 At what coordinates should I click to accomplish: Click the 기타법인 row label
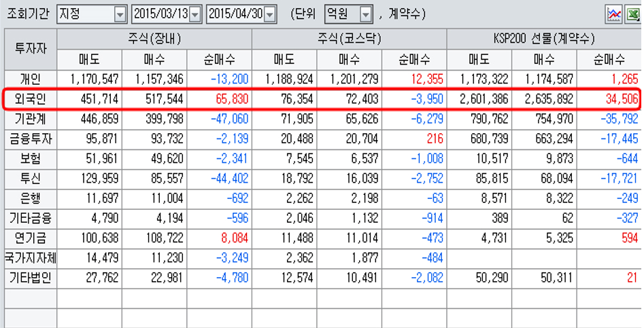30,279
